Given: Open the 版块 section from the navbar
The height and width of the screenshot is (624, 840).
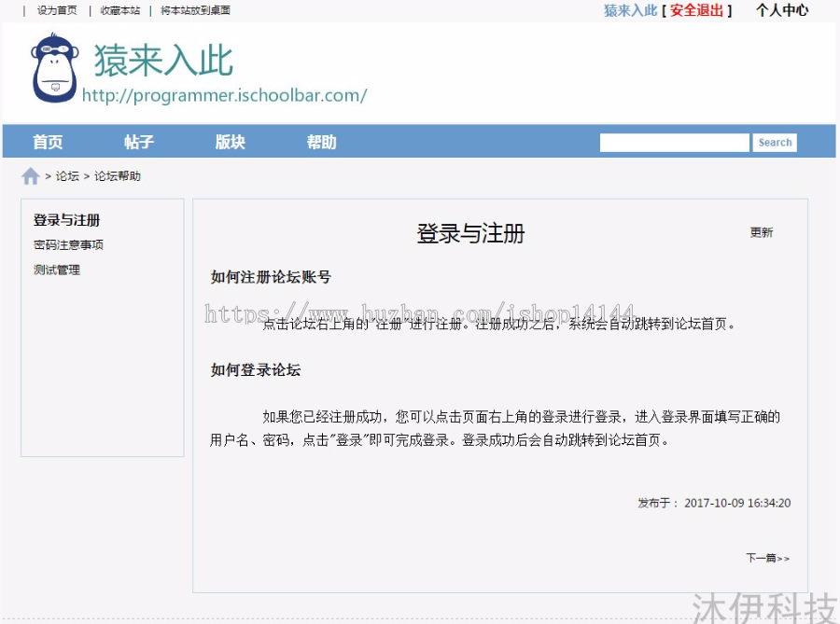Looking at the screenshot, I should [229, 142].
